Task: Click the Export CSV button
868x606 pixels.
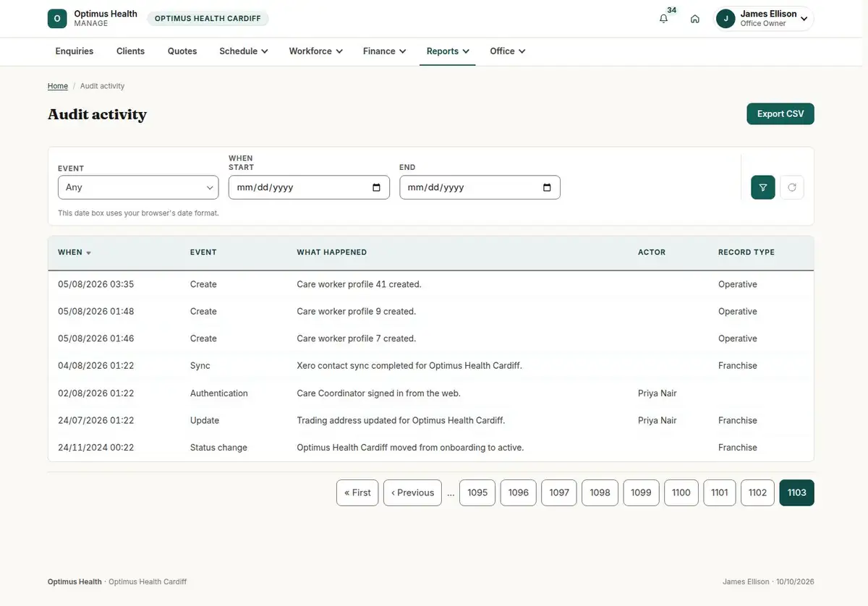Action: pyautogui.click(x=780, y=114)
